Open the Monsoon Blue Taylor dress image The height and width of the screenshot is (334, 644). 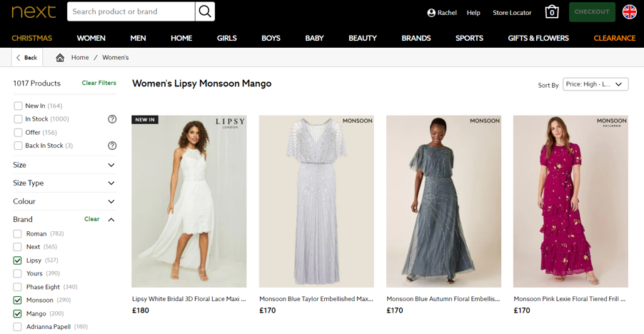tap(316, 201)
